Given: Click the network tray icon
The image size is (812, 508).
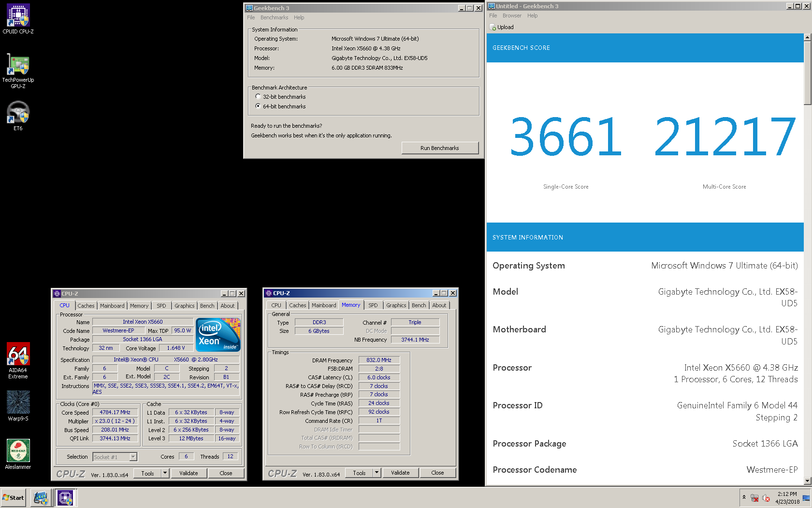Looking at the screenshot, I should (x=754, y=498).
